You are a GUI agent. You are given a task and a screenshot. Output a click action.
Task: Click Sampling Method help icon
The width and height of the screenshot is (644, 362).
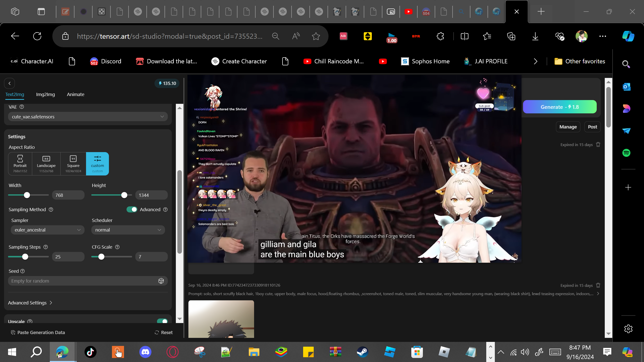(x=51, y=209)
